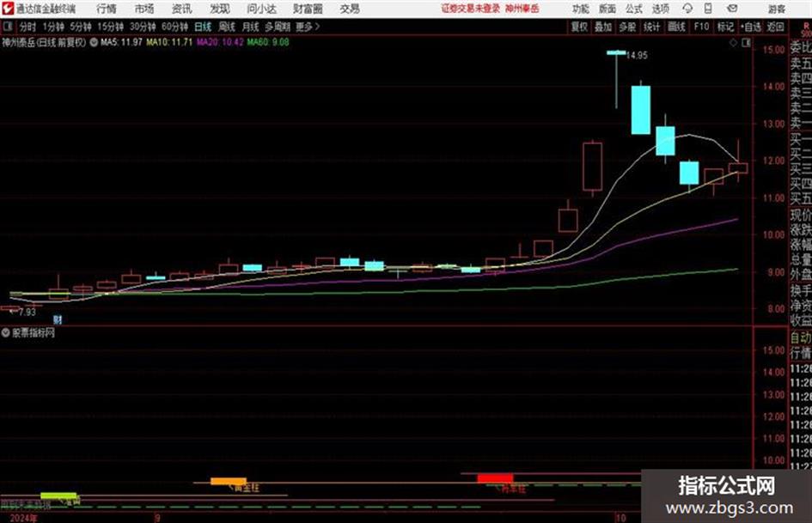Open the 市场 menu
812x523 pixels.
coord(144,9)
